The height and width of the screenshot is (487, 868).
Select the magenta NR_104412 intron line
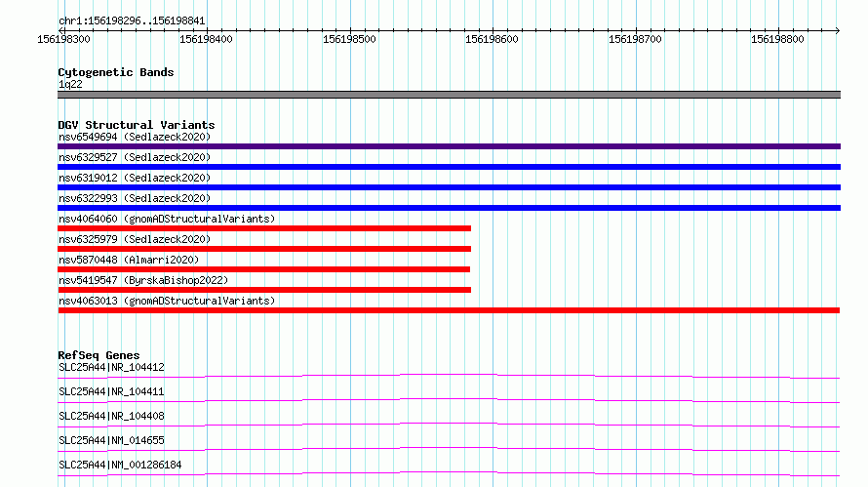pos(449,376)
